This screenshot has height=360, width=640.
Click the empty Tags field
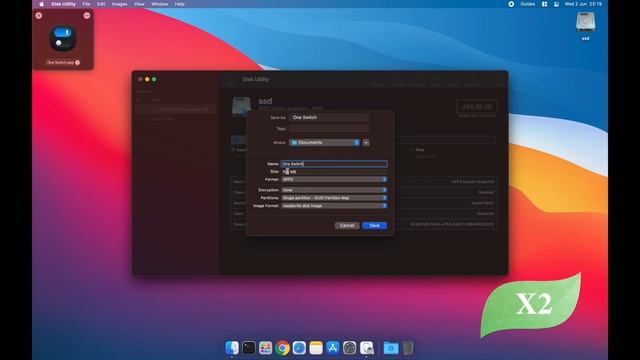click(x=329, y=129)
